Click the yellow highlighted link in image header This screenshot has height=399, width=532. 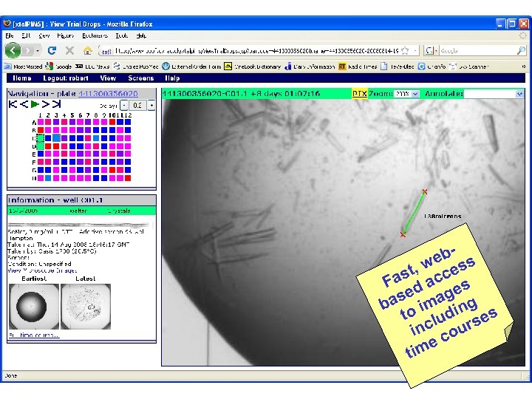(359, 94)
